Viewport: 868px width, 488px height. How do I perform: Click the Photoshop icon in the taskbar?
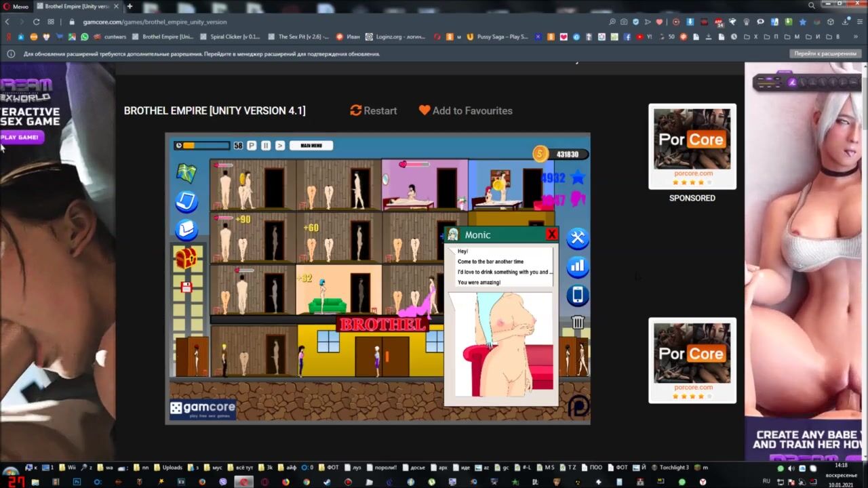[x=77, y=482]
